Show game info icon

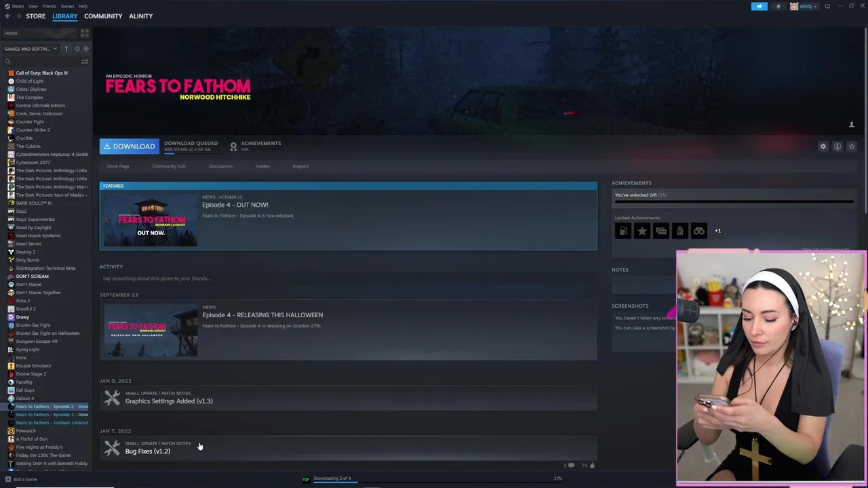tap(837, 146)
